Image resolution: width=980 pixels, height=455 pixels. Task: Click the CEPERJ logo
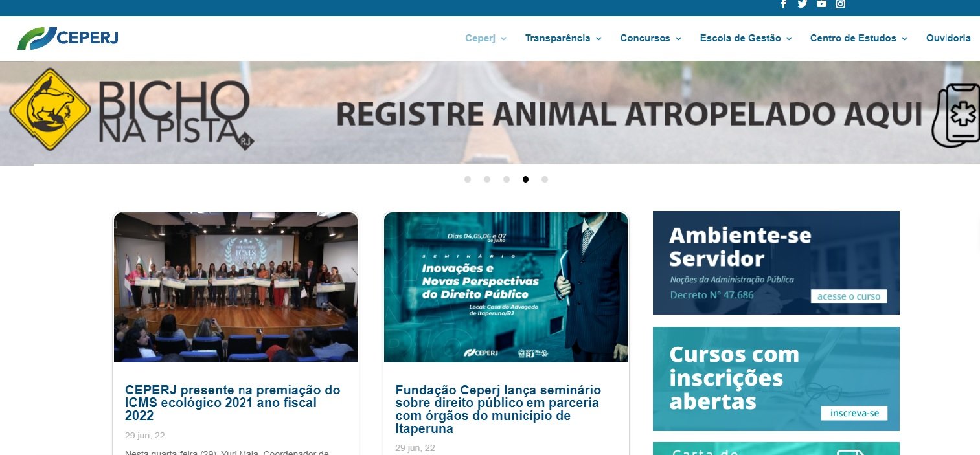point(68,38)
